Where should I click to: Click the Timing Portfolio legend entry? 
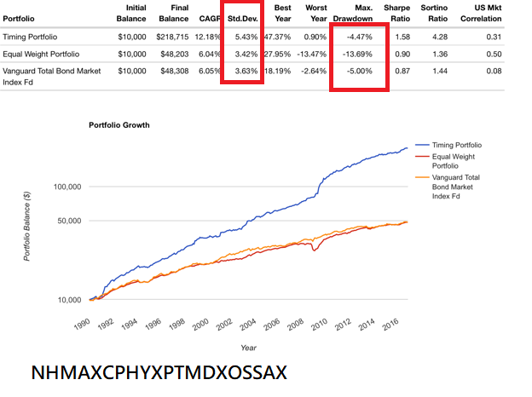point(448,145)
